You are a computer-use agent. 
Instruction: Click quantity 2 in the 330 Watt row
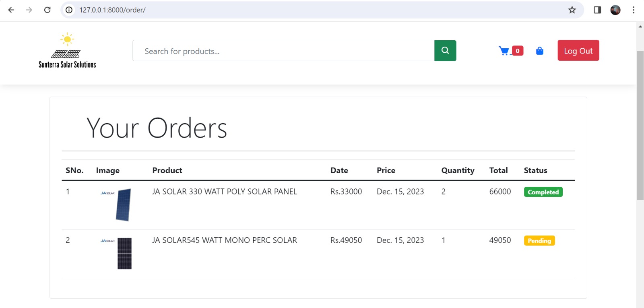(443, 192)
